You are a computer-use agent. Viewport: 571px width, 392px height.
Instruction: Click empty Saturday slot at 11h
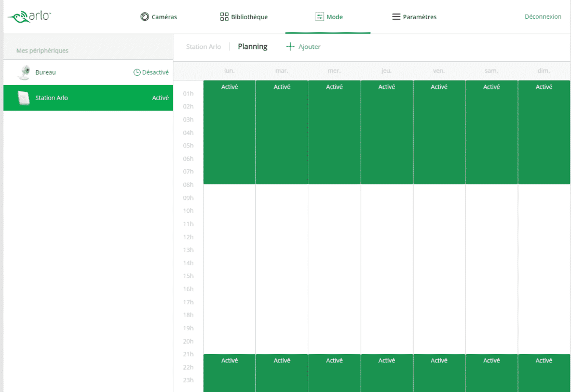[492, 224]
